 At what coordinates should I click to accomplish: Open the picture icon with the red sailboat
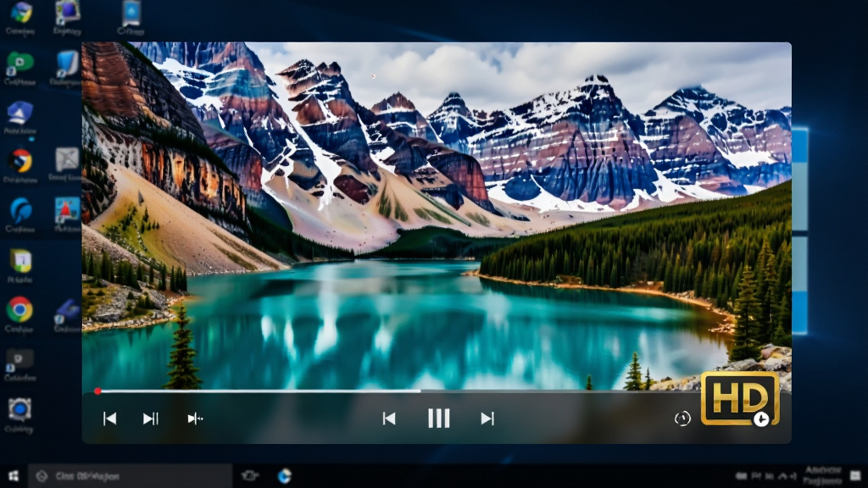[x=67, y=211]
